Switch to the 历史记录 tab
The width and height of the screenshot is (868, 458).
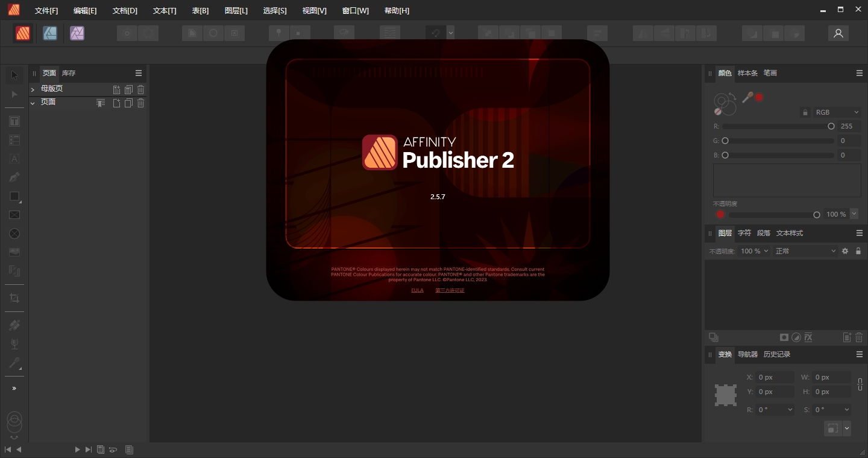coord(776,354)
